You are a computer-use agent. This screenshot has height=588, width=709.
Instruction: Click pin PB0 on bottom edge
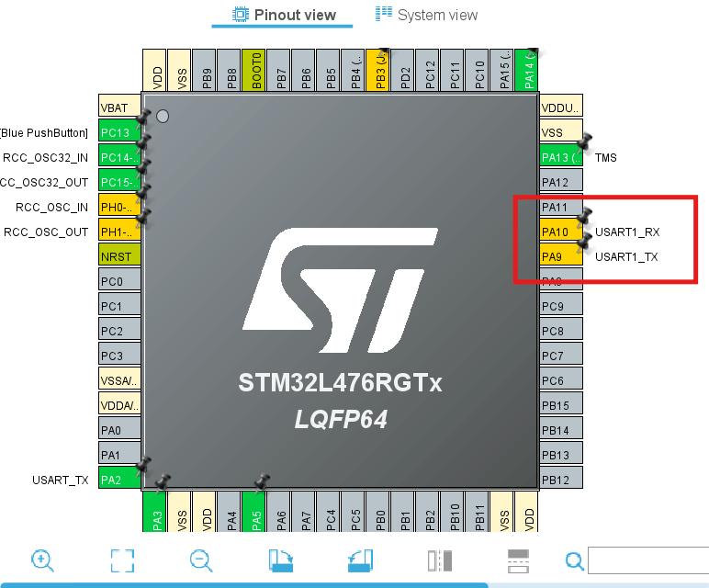[377, 512]
